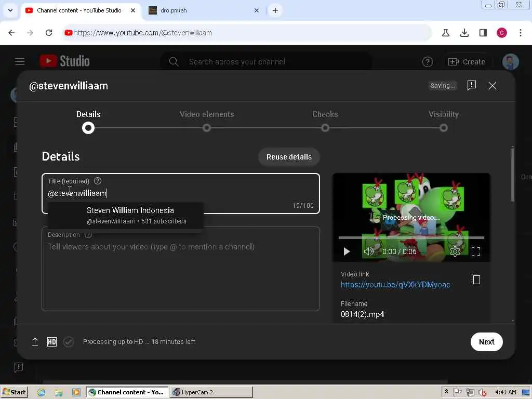532x399 pixels.
Task: Click Reuse details button
Action: click(289, 157)
